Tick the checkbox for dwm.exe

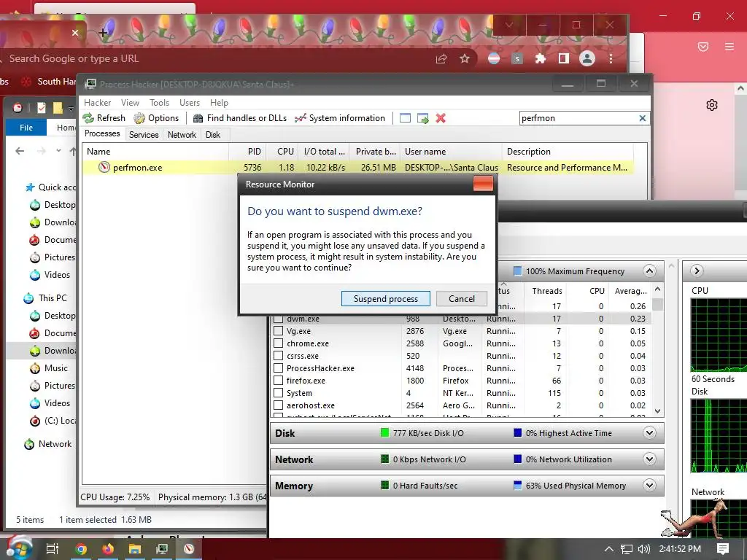pyautogui.click(x=278, y=319)
